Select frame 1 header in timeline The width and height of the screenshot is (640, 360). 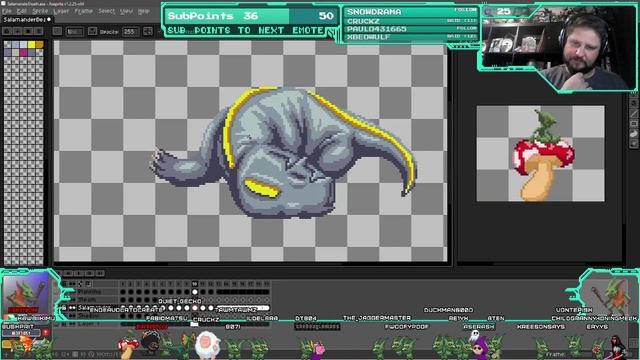(123, 283)
